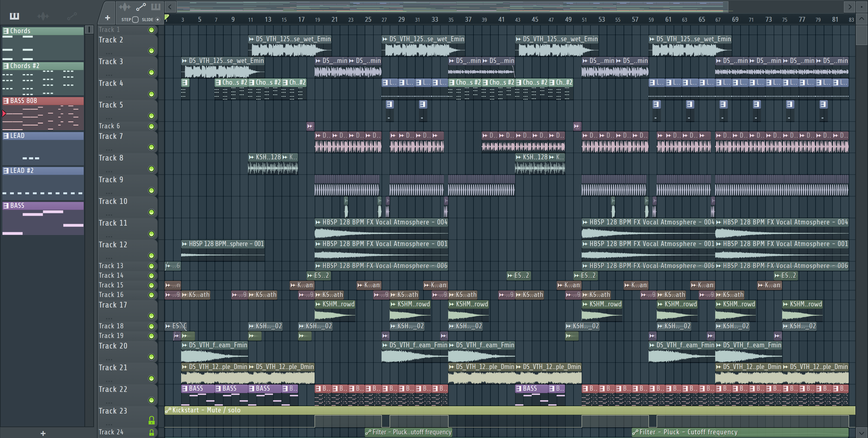Mute Track 4 with its green light
Screen dimensions: 868x438
pos(152,94)
